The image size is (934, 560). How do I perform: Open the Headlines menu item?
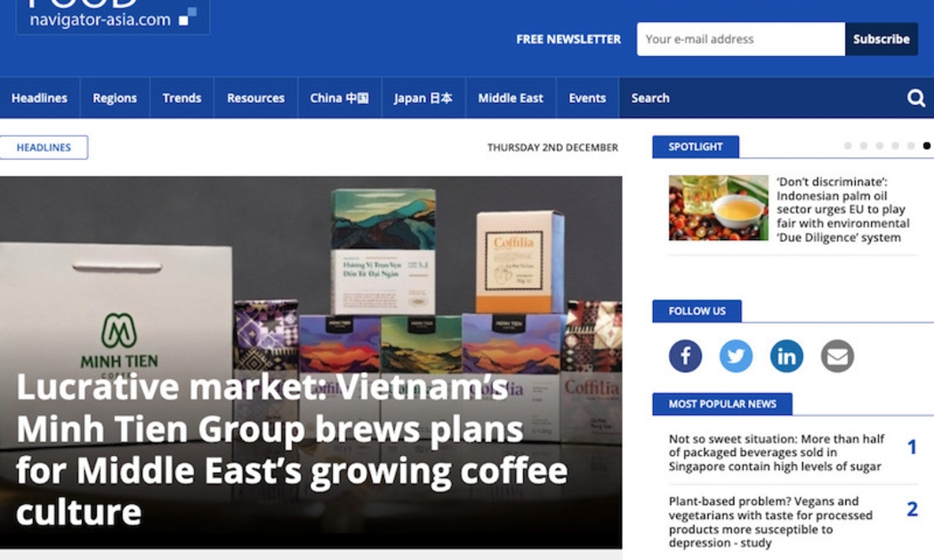click(x=39, y=98)
